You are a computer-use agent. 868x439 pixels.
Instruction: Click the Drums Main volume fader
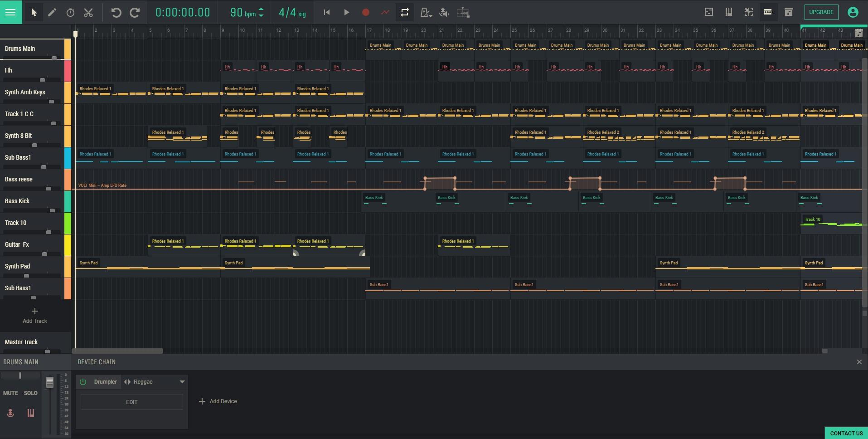50,382
